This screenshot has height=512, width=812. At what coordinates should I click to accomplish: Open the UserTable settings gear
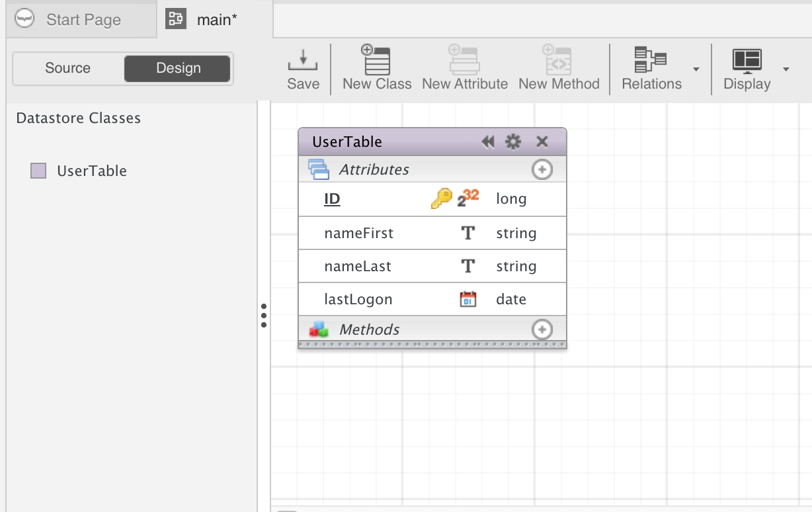pos(513,141)
